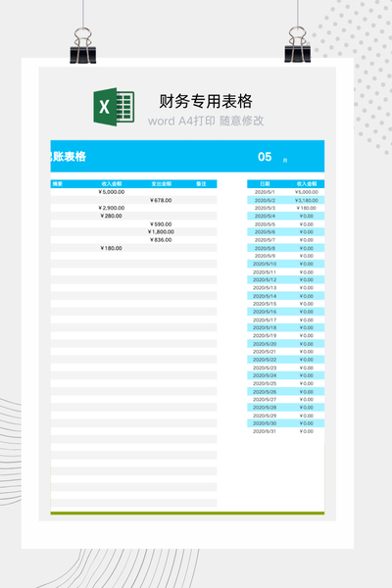Click the ¥678.00 expense cell
Screen dimensions: 392x588
coord(161,200)
